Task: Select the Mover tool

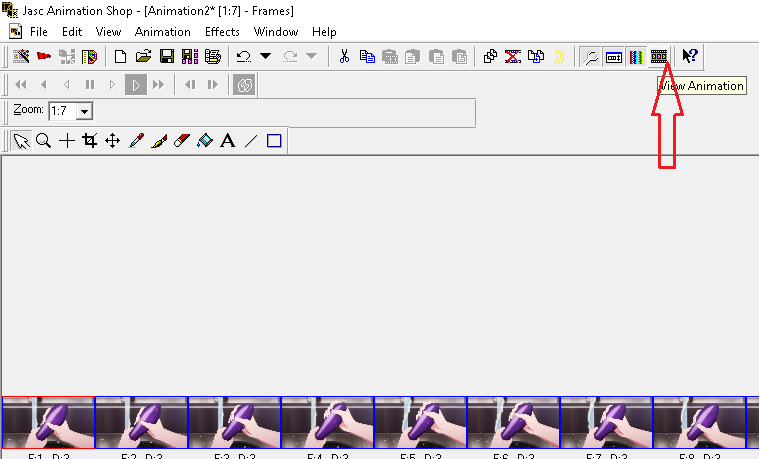Action: [112, 141]
